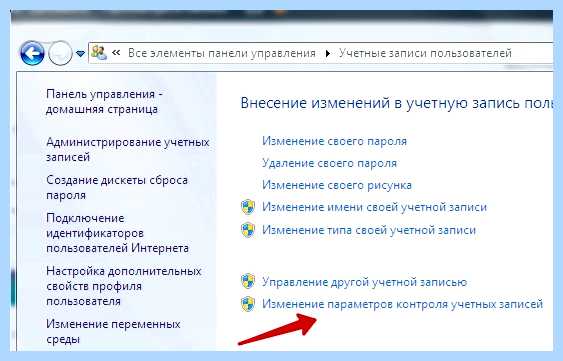563x361 pixels.
Task: Open 'Подключение идентификаторов пользователей Интернета' link
Action: (117, 233)
